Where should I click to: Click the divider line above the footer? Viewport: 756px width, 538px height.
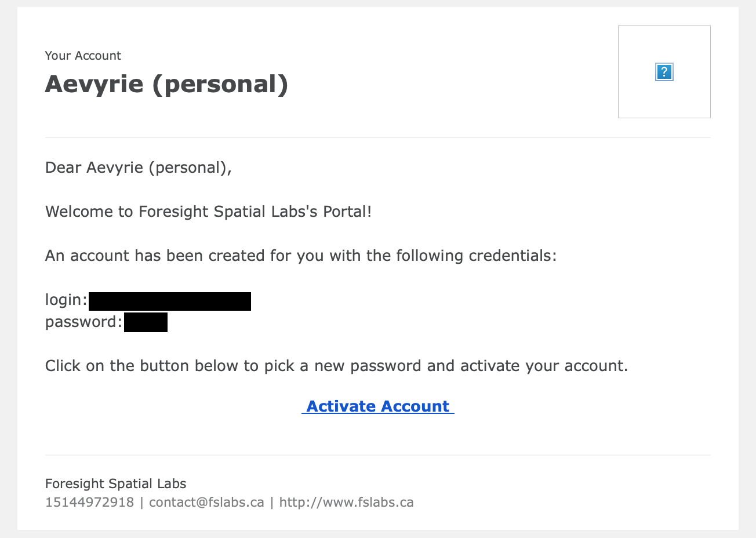377,455
